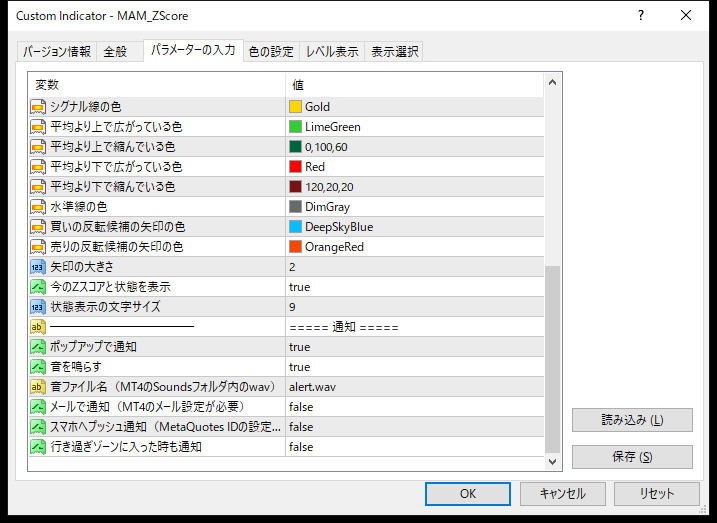Image resolution: width=717 pixels, height=523 pixels.
Task: Click the bool icon beside メールで通知
Action: [x=38, y=407]
